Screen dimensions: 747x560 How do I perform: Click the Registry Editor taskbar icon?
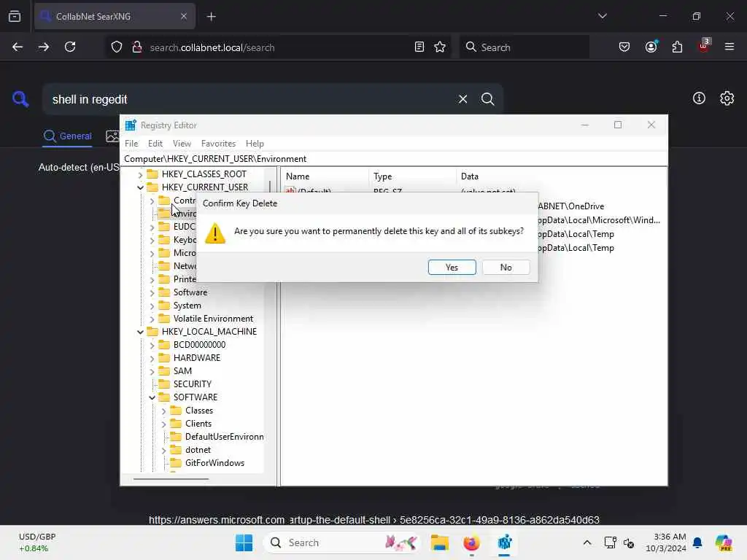(x=504, y=542)
